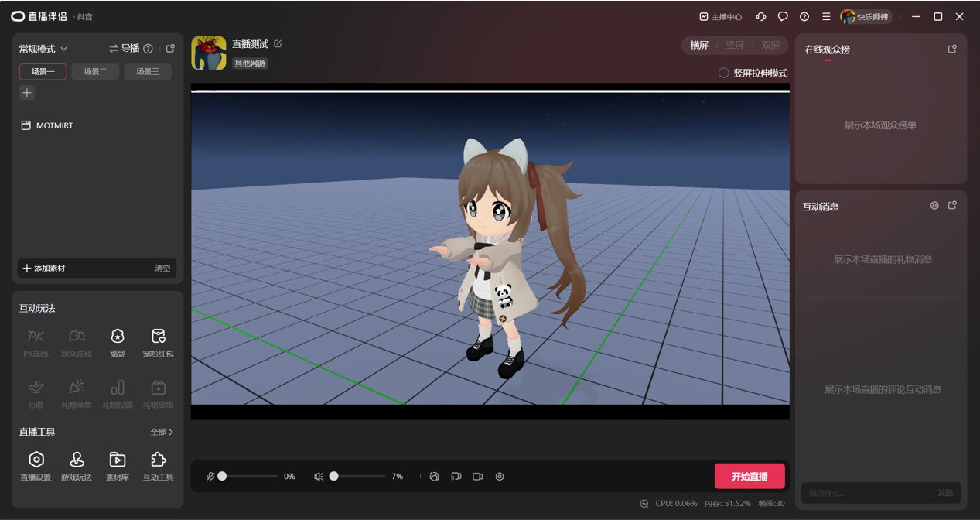This screenshot has width=980, height=520.
Task: Select the 竖屏 portrait layout tab
Action: [735, 46]
